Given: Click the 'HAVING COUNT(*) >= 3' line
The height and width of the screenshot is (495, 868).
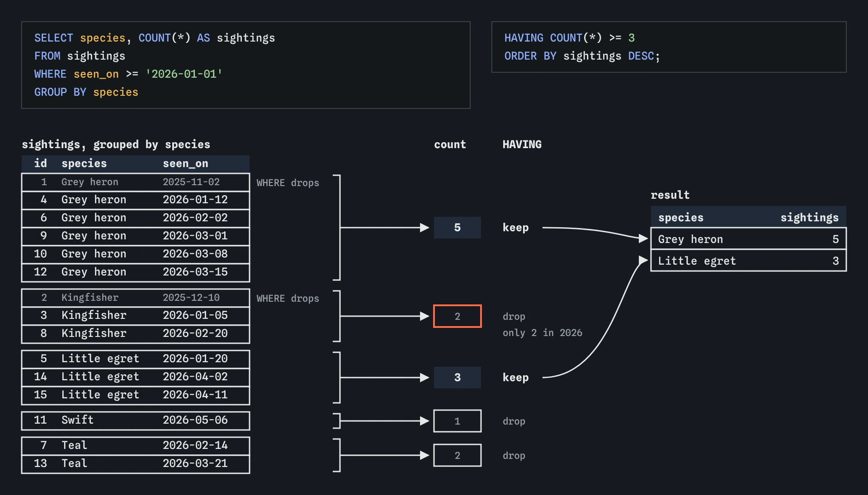Looking at the screenshot, I should click(570, 38).
